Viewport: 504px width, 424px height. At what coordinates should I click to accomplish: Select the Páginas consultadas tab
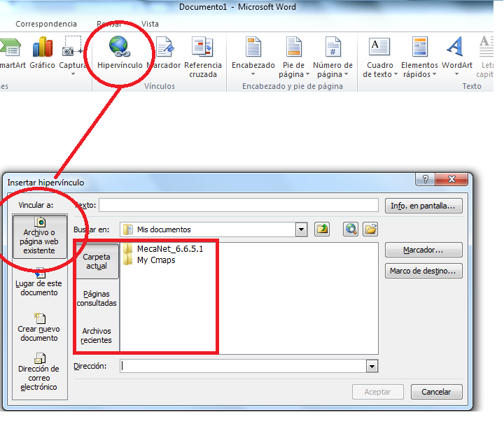click(97, 298)
